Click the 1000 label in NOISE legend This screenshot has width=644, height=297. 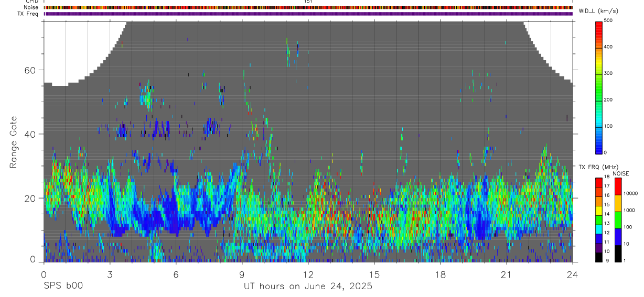coord(629,210)
